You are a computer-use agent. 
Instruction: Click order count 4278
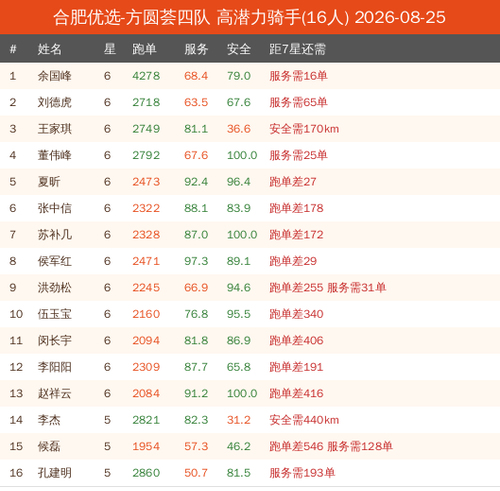(x=146, y=76)
